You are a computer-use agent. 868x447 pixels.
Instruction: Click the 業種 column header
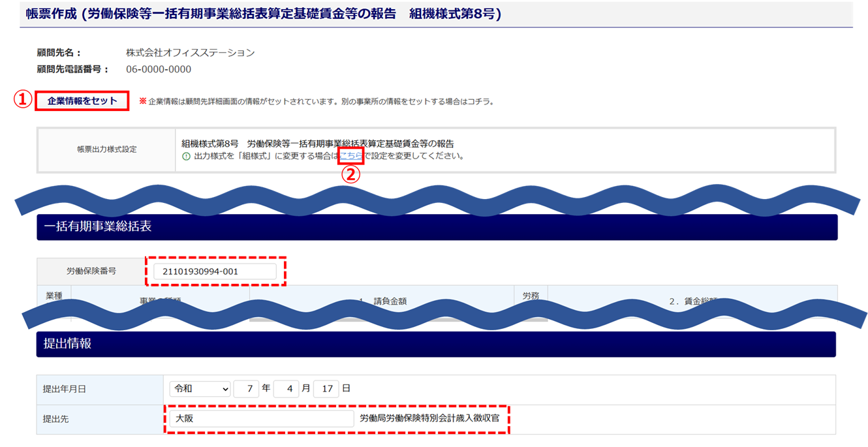[x=54, y=296]
